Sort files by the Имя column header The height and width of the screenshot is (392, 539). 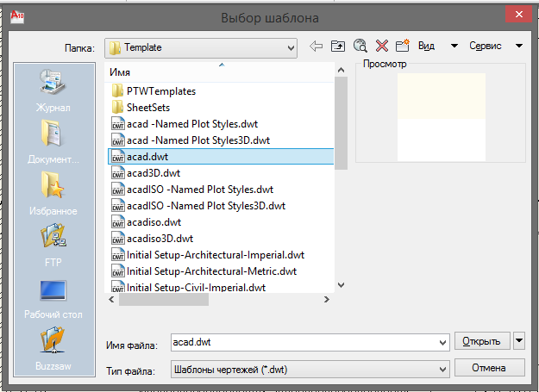219,72
